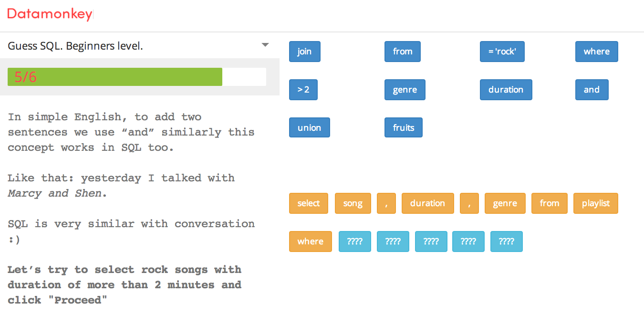Click the blue "where" word tile
644x315 pixels.
(x=596, y=52)
